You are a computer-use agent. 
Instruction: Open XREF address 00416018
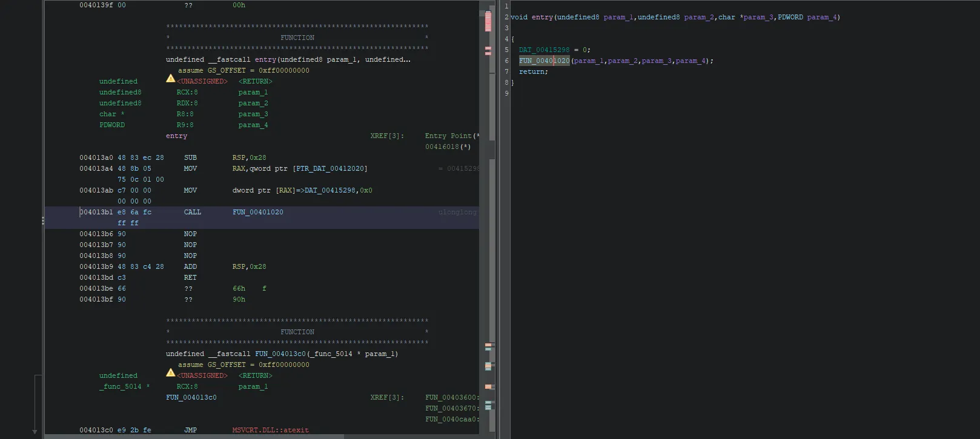point(442,147)
